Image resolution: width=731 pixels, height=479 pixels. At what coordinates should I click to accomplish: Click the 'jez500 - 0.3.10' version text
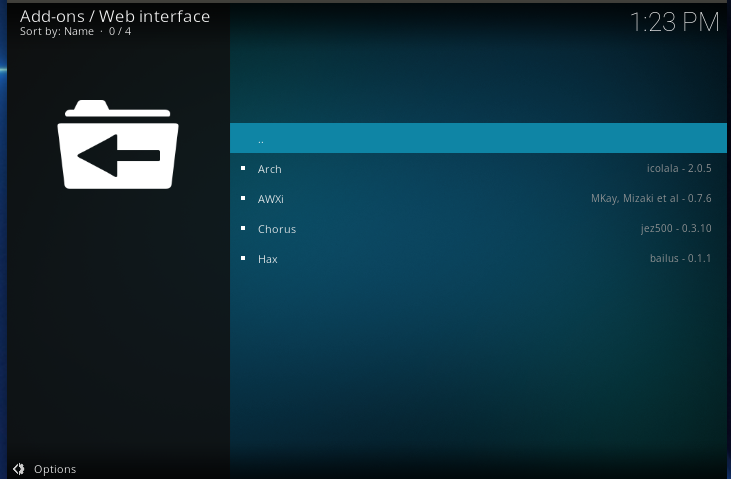pos(676,229)
